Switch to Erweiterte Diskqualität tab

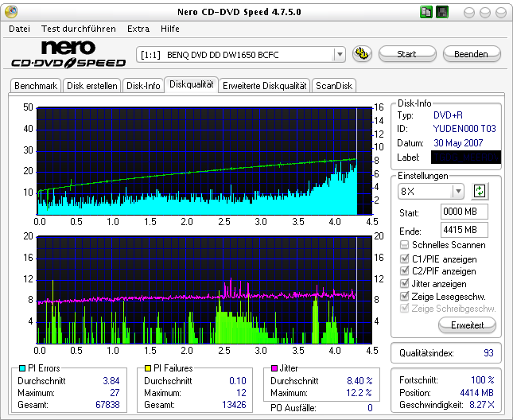point(265,86)
